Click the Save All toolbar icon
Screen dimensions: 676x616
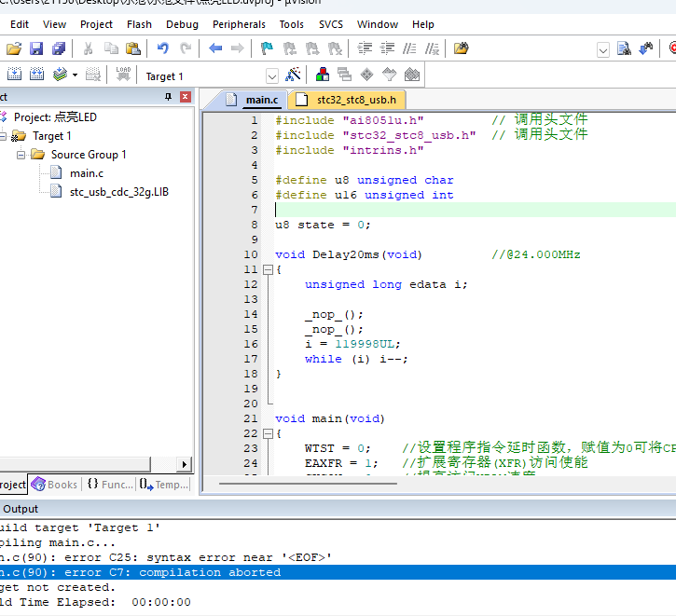pos(59,48)
